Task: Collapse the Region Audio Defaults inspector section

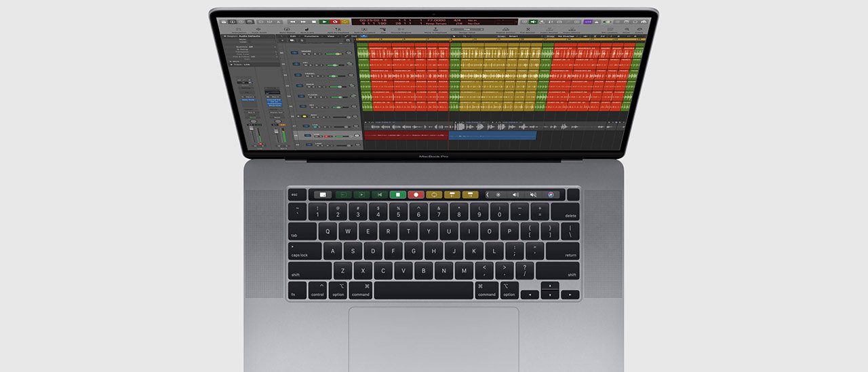Action: click(224, 36)
